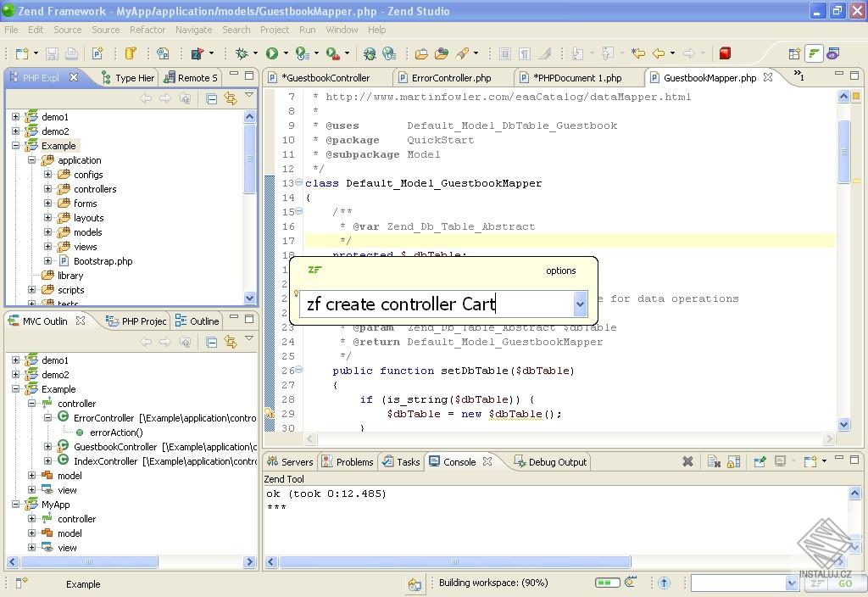Image resolution: width=868 pixels, height=597 pixels.
Task: Start a Debug session from the toolbar
Action: (242, 53)
